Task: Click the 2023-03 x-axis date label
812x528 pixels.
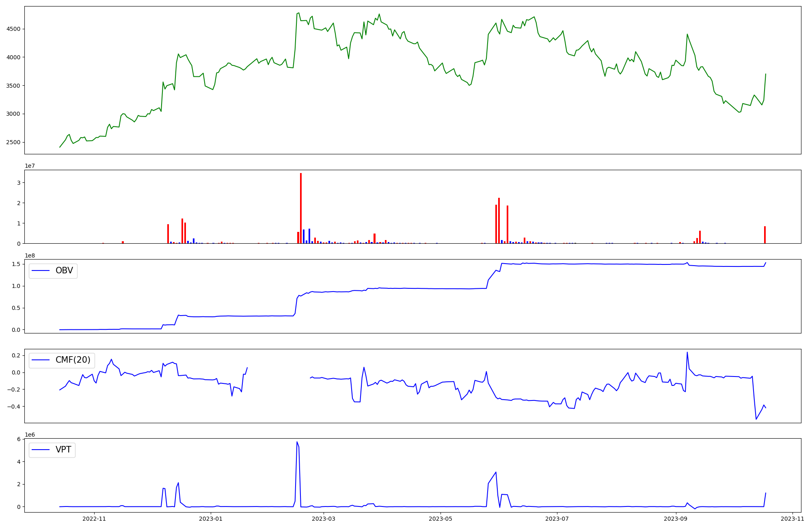Action: [324, 519]
